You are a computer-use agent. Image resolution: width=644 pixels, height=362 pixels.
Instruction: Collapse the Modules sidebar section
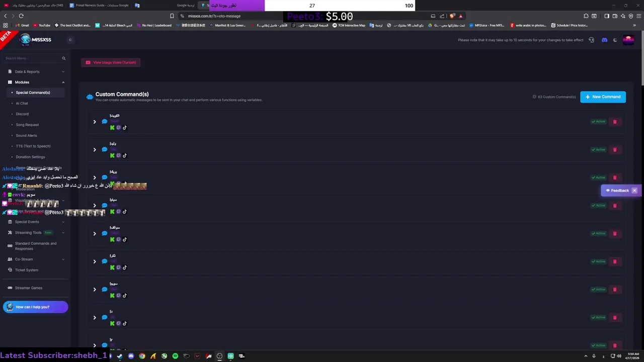[x=35, y=82]
